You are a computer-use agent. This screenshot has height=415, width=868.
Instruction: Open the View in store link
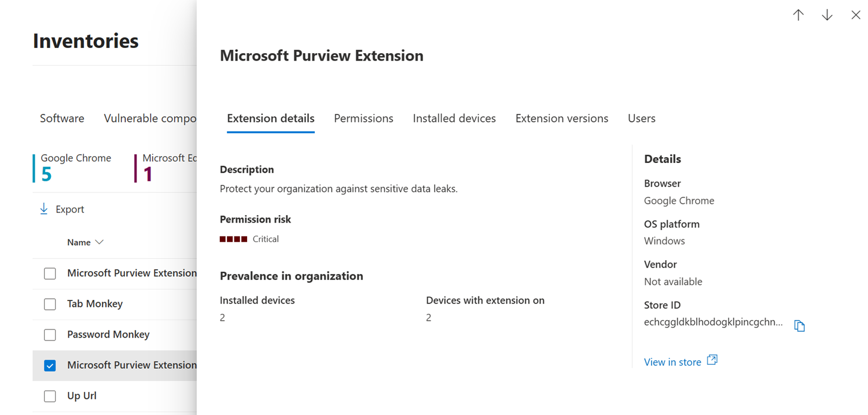point(672,362)
